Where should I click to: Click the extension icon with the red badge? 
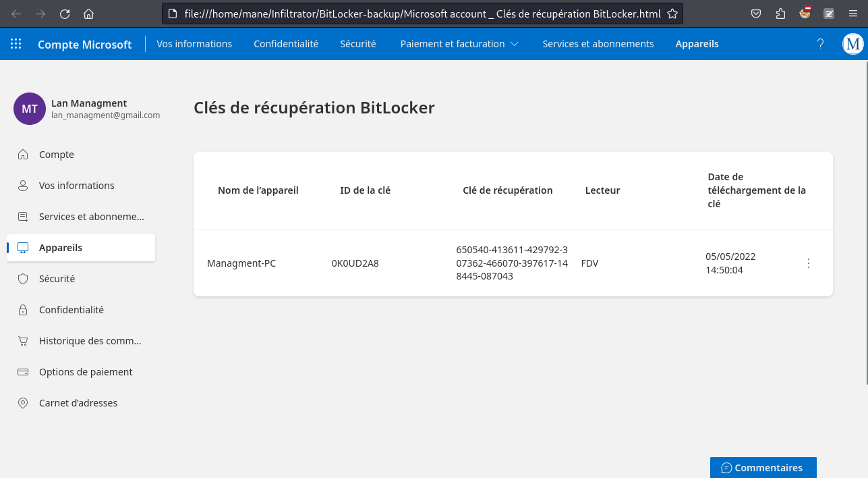pyautogui.click(x=805, y=13)
